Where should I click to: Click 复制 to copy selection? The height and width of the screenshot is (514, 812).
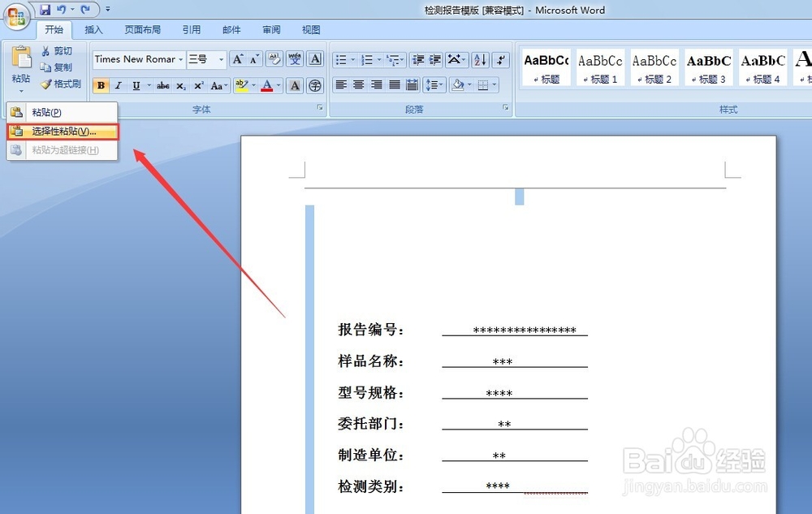tap(57, 67)
